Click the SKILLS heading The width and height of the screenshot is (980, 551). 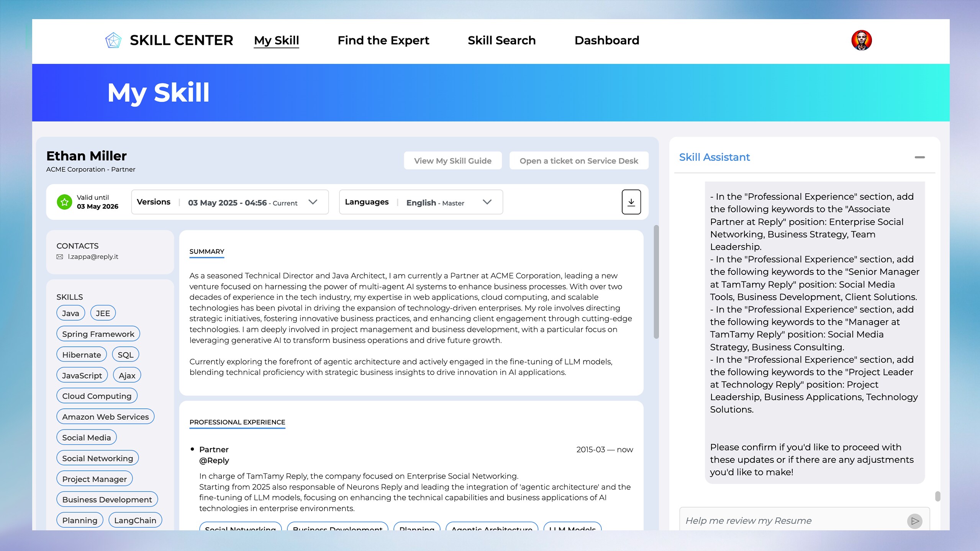69,297
